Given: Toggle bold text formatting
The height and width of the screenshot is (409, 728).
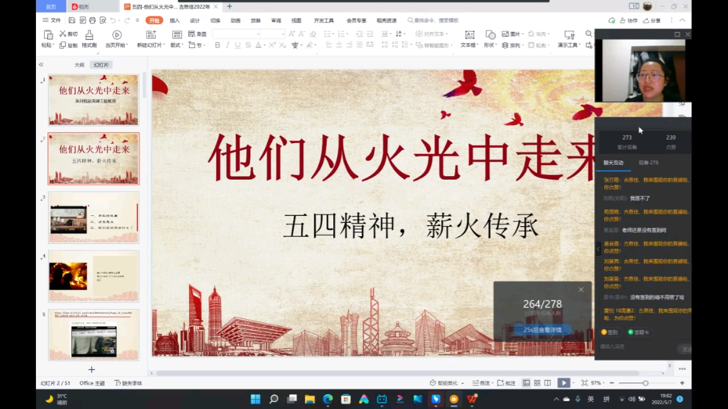Looking at the screenshot, I should pos(217,45).
